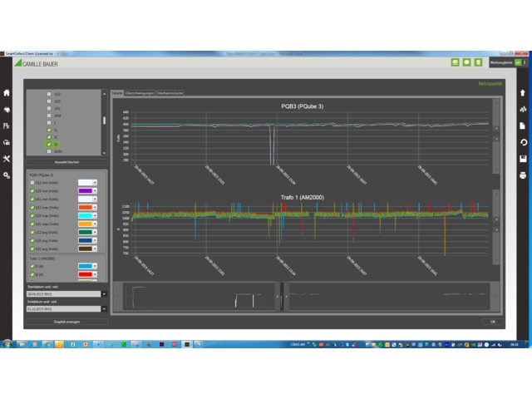Open the Startdatum date dropdown

tap(104, 293)
